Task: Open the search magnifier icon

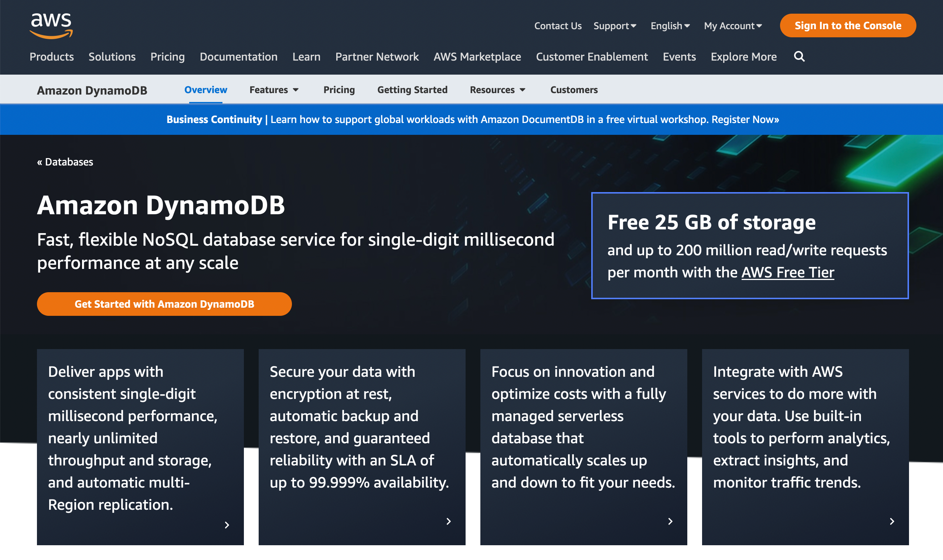Action: pos(799,57)
